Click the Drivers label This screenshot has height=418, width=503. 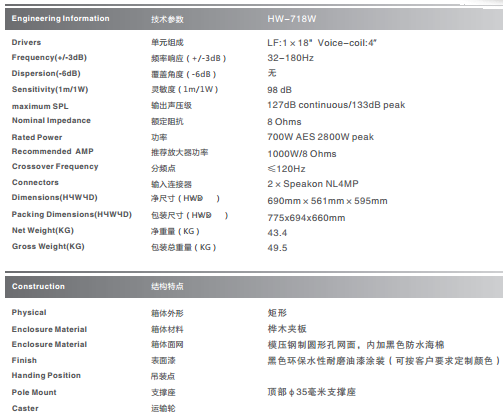[x=26, y=42]
